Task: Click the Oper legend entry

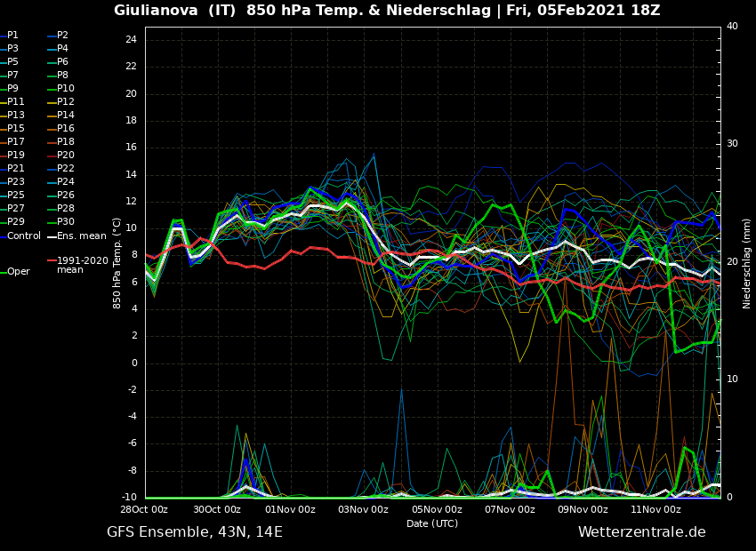Action: [18, 272]
